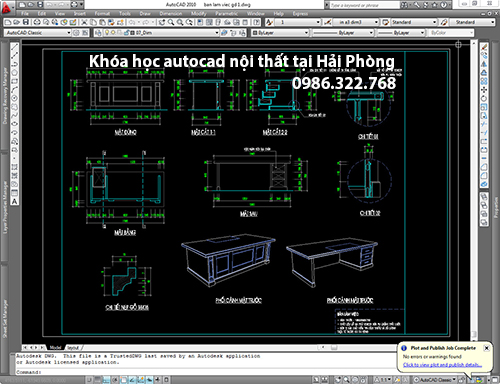The image size is (500, 384).
Task: Select the Rectangle draw tool
Action: (x=15, y=81)
